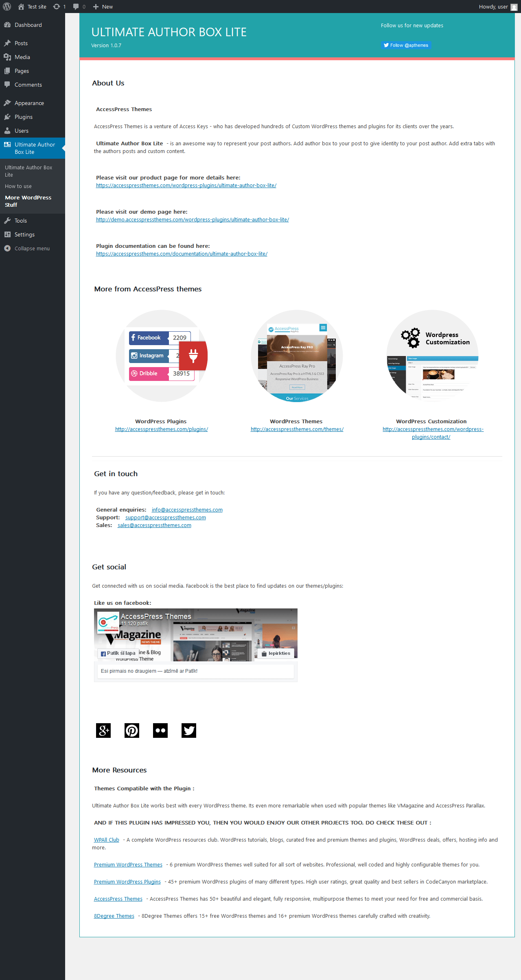The image size is (521, 980).
Task: Open AccessPress Themes resources link
Action: [x=118, y=899]
